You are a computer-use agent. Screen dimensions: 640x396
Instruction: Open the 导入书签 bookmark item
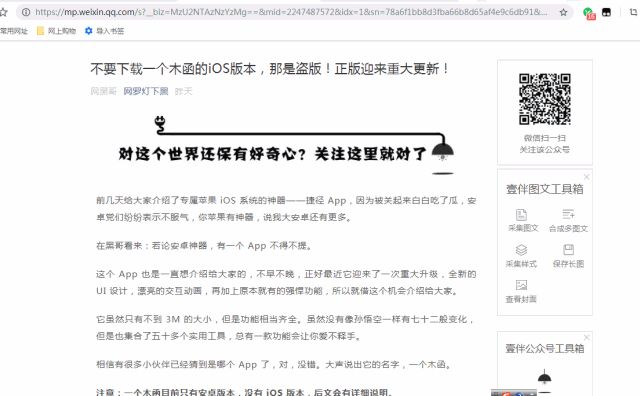104,31
